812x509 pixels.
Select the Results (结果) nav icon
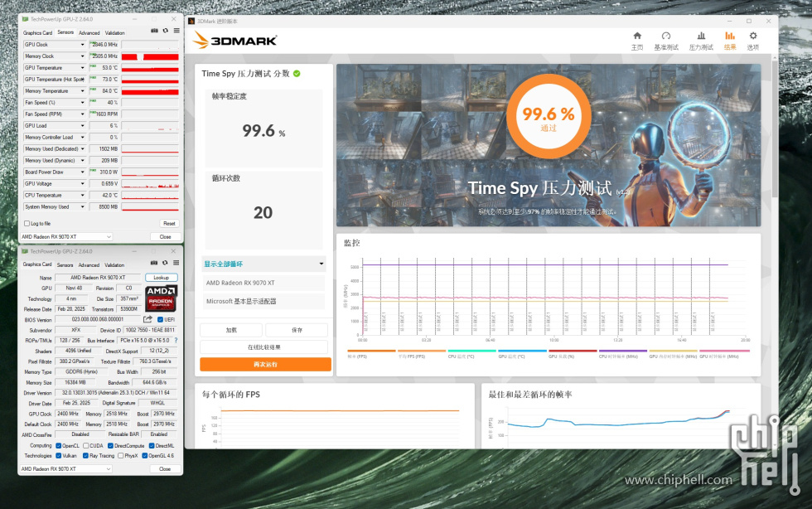(x=730, y=41)
